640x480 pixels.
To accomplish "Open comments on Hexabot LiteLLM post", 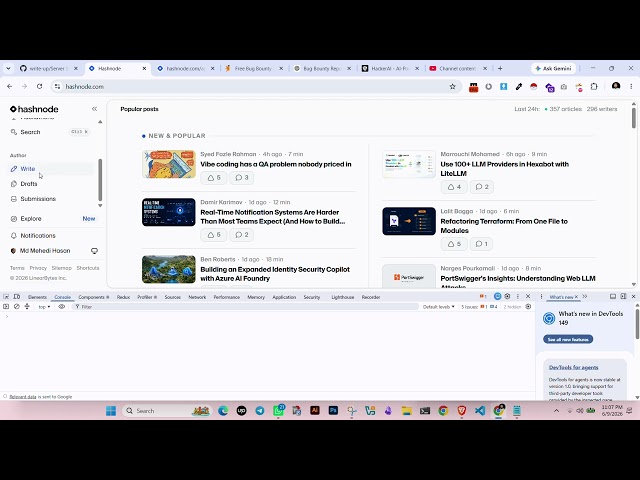I will (482, 187).
